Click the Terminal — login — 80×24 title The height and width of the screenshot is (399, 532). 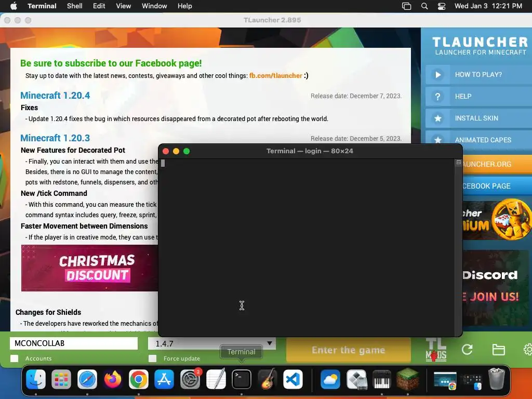(x=310, y=151)
